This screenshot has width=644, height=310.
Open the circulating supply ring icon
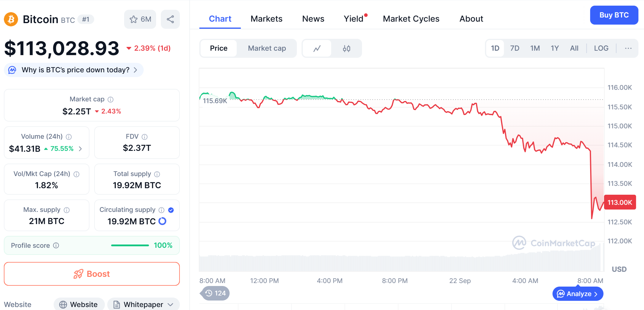[x=162, y=221]
